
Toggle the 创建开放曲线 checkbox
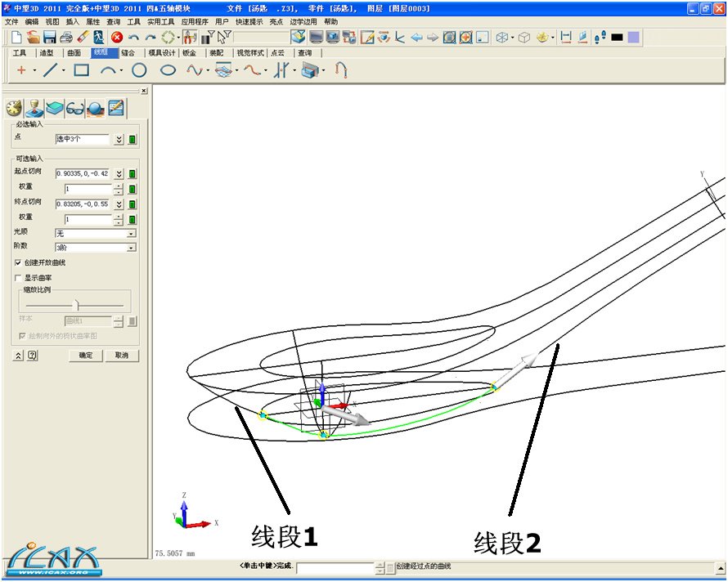(19, 263)
